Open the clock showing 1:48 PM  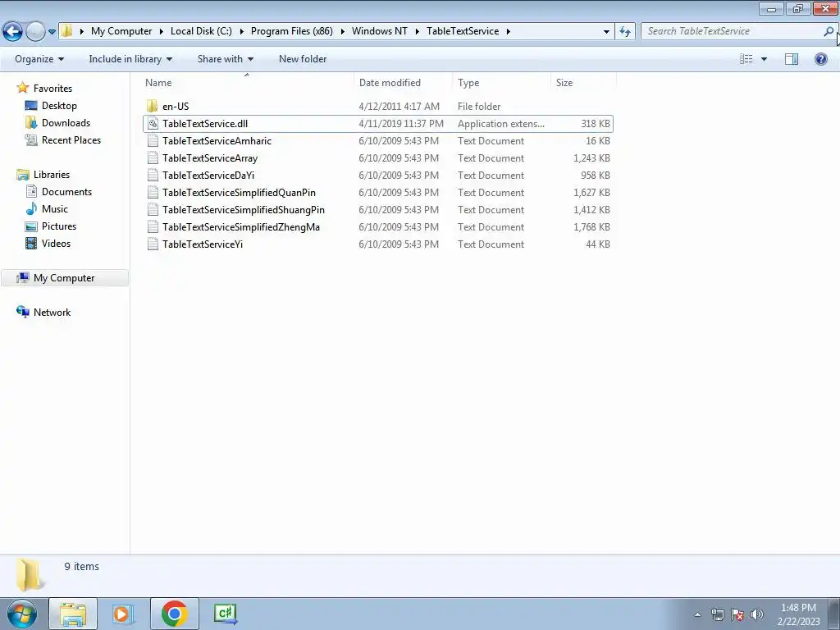coord(798,614)
